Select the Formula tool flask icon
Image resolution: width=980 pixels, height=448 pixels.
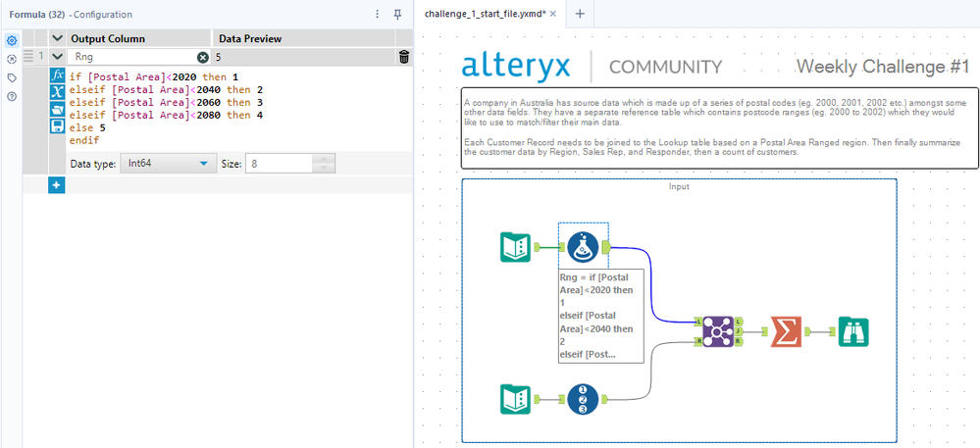pos(583,247)
